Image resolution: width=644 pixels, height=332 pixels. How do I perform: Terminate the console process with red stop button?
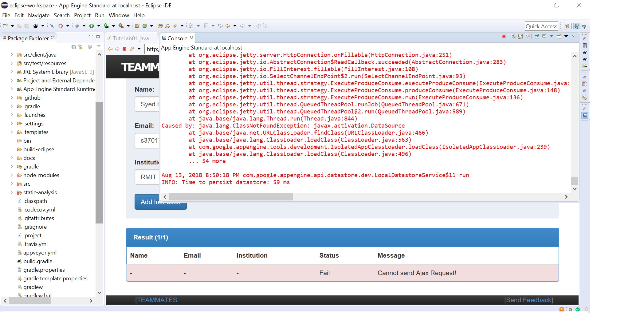[504, 37]
